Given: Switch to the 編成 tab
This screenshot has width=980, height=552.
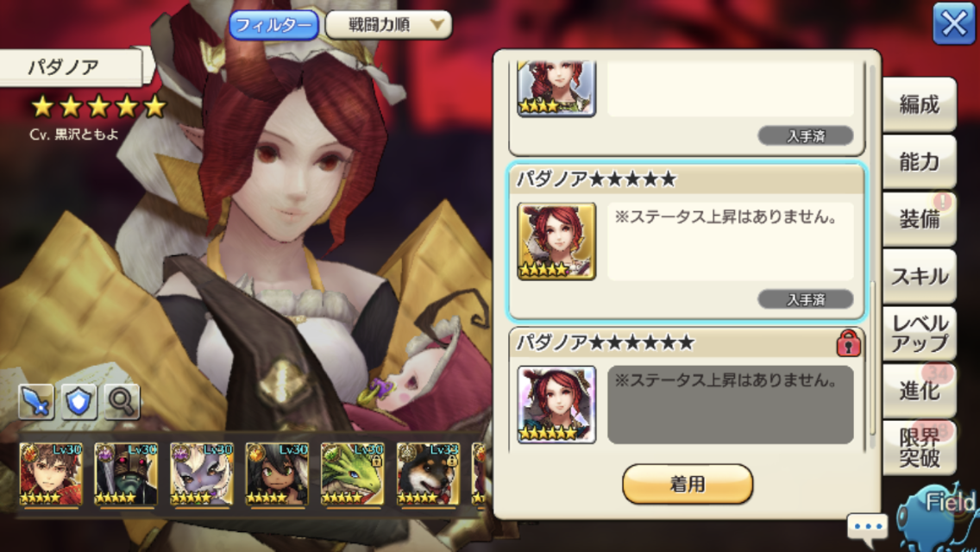Looking at the screenshot, I should (x=919, y=103).
